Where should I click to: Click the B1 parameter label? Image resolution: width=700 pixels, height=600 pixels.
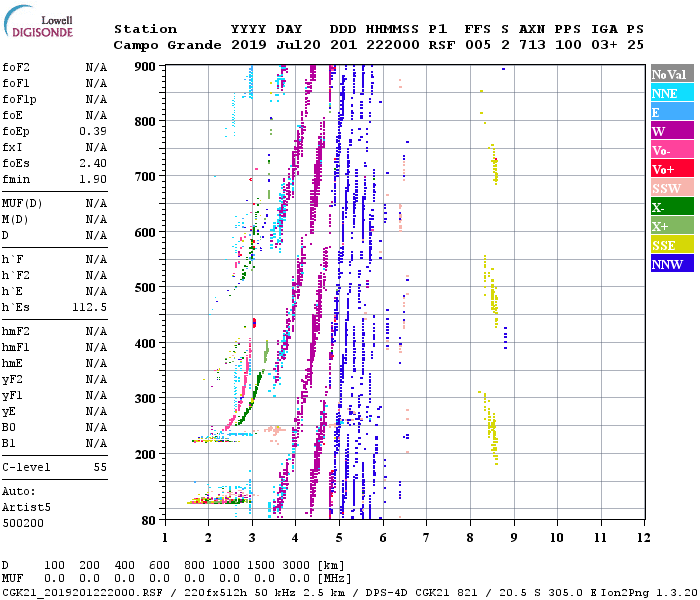[9, 443]
